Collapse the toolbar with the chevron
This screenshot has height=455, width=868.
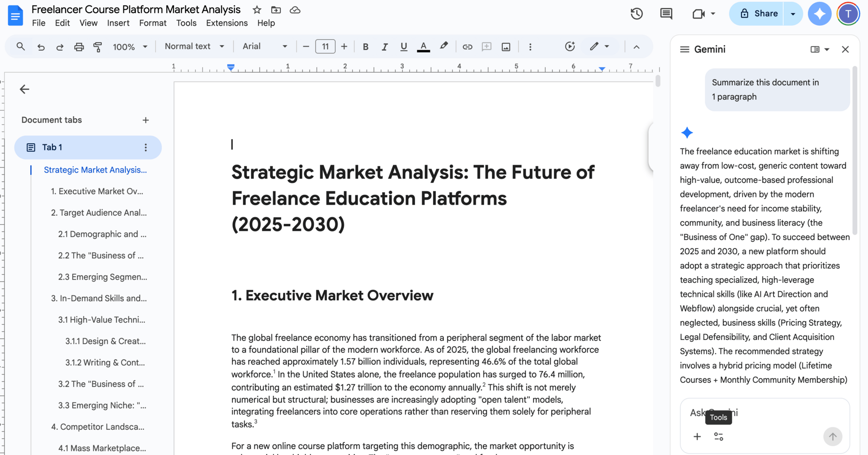point(637,47)
